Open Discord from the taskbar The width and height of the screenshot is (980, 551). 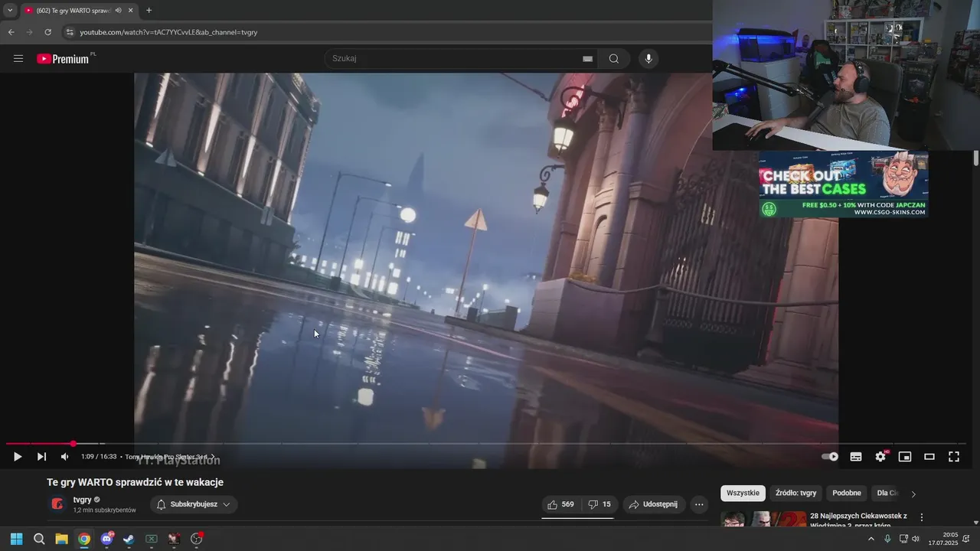(x=106, y=539)
